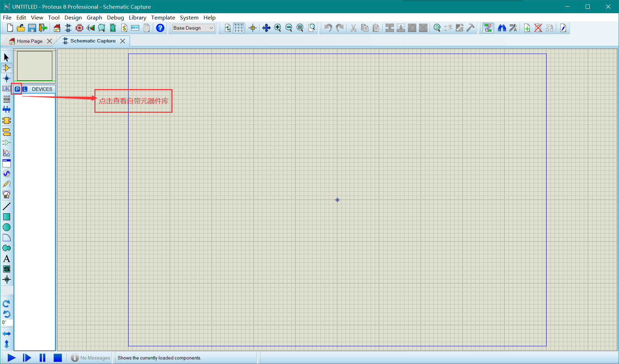The height and width of the screenshot is (364, 619).
Task: Click the overview preview window
Action: [35, 66]
